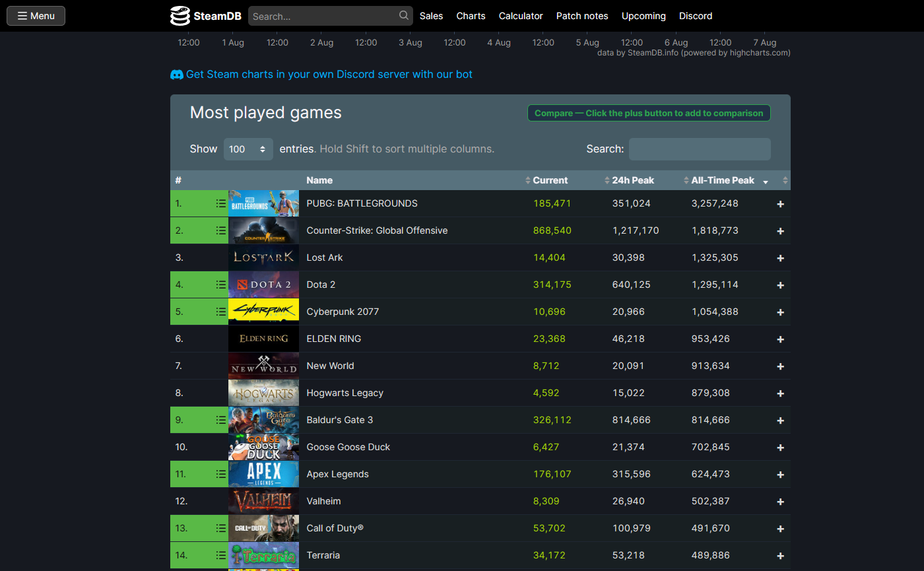Click Terraria current players value 34,172

click(x=549, y=555)
